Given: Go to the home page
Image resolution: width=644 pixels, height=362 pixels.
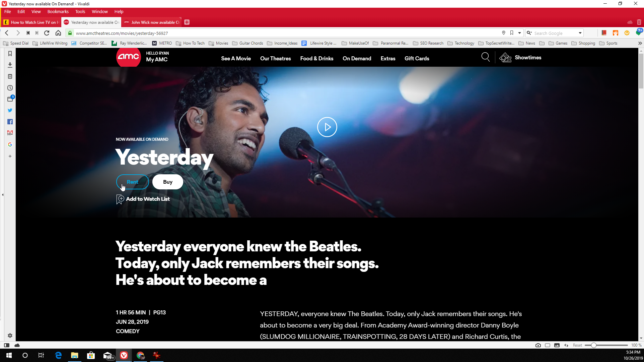Looking at the screenshot, I should [x=58, y=33].
